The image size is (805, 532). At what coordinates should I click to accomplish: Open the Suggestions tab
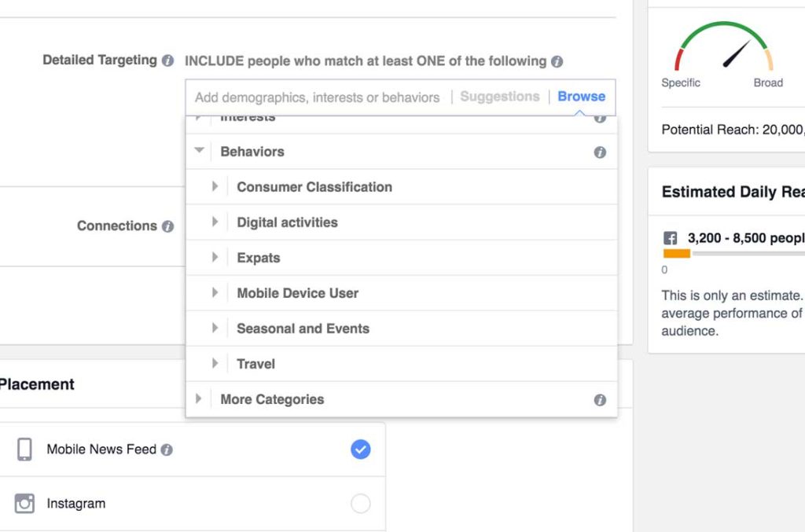[x=499, y=97]
